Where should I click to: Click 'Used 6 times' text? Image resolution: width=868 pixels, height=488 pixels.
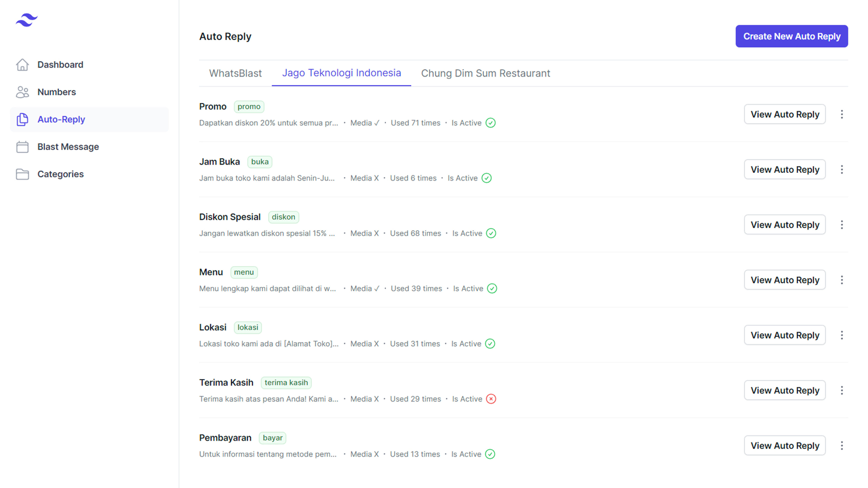point(413,178)
